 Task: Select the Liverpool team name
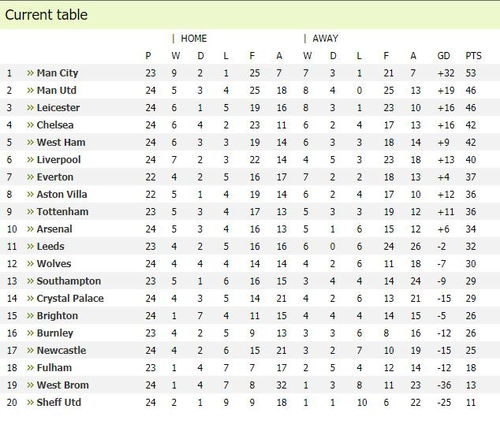click(59, 160)
